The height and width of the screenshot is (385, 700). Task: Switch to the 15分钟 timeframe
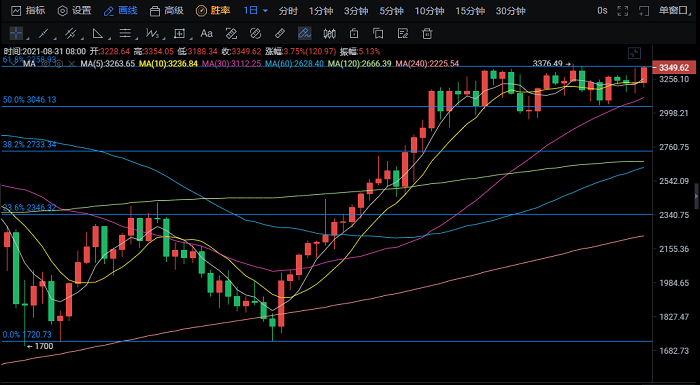pyautogui.click(x=470, y=11)
